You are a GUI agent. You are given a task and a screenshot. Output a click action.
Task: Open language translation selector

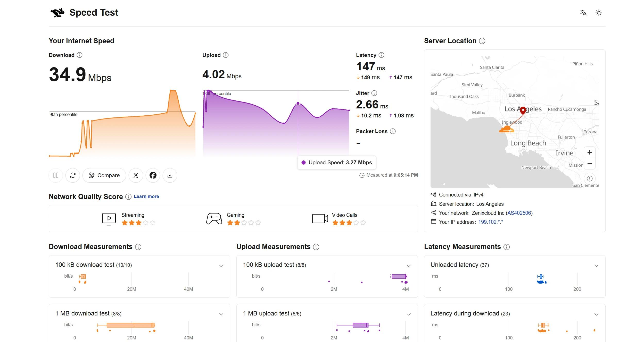[583, 13]
